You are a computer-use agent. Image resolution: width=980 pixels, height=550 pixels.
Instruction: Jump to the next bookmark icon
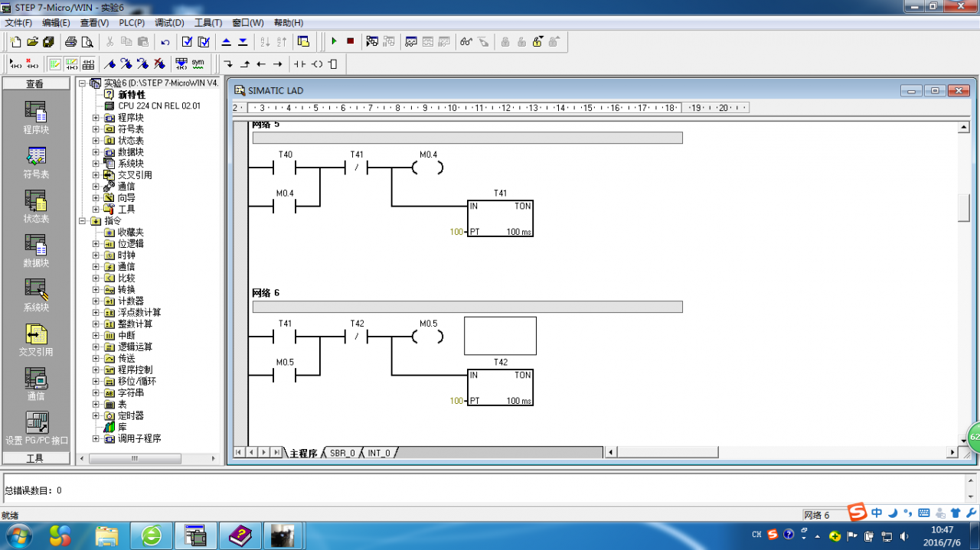[x=127, y=63]
